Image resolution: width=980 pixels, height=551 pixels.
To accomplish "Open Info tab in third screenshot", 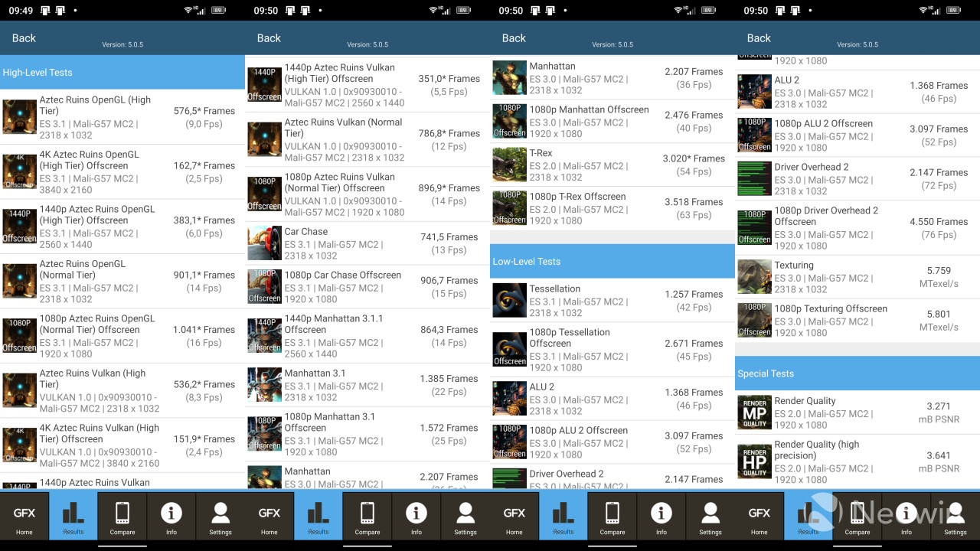I will pyautogui.click(x=661, y=517).
